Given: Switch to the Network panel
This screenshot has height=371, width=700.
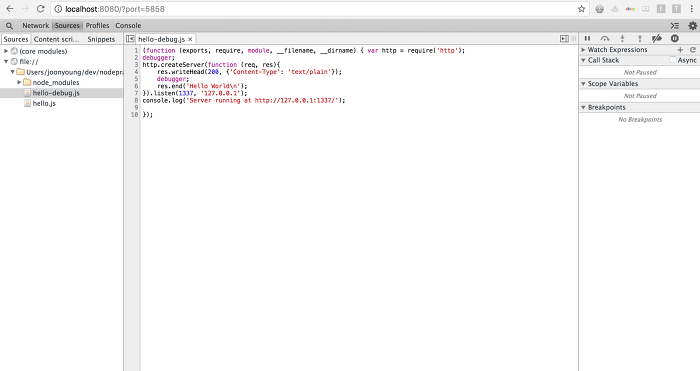Looking at the screenshot, I should coord(36,26).
